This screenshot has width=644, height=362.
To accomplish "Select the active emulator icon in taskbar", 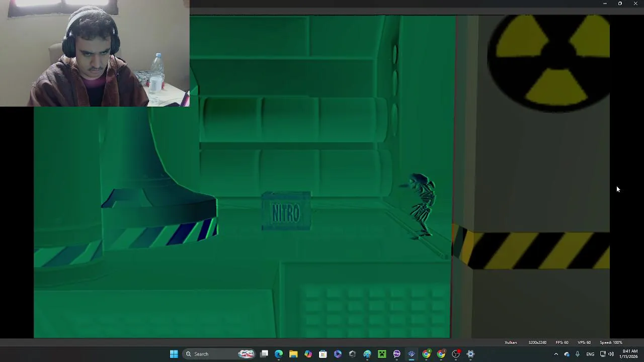I will click(412, 354).
